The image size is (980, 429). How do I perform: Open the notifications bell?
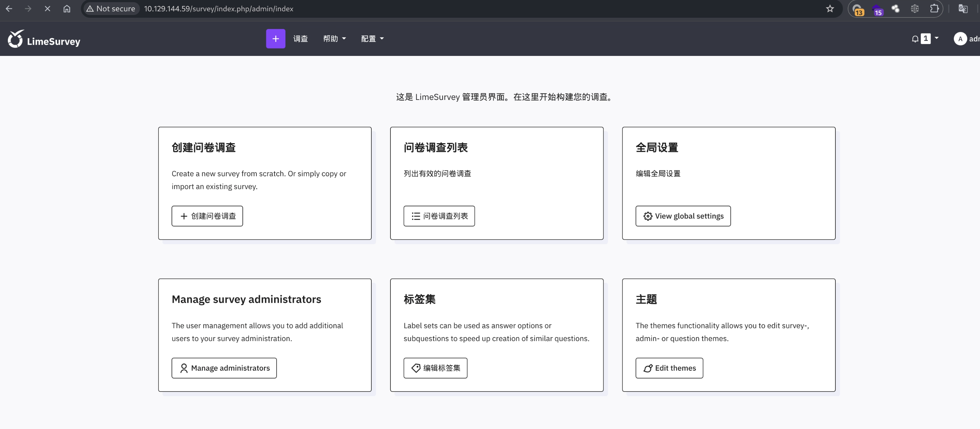[x=915, y=39]
